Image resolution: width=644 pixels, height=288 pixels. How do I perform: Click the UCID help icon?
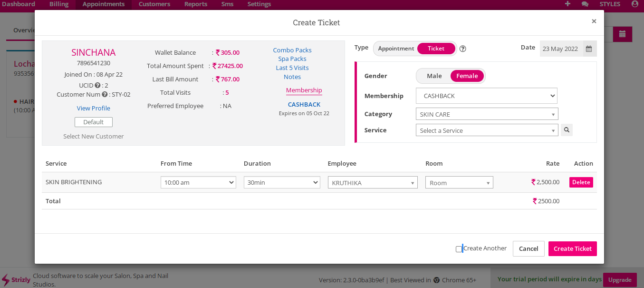point(97,85)
